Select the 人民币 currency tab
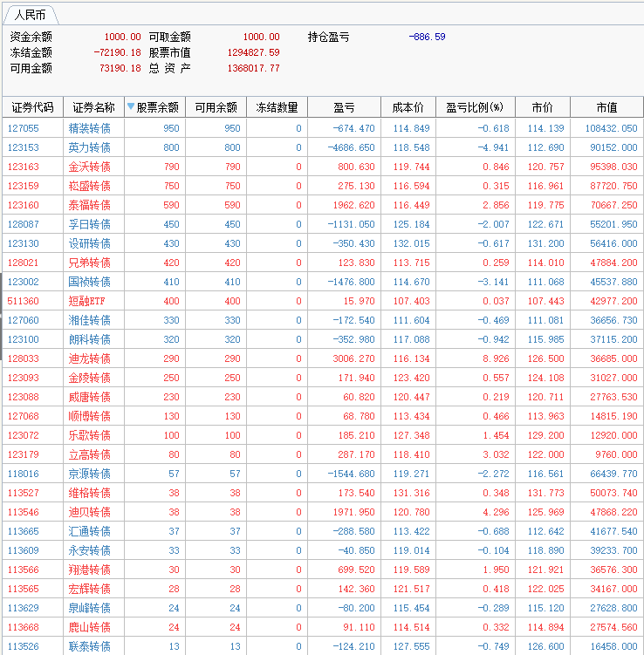Viewport: 644px width, 655px height. point(31,16)
